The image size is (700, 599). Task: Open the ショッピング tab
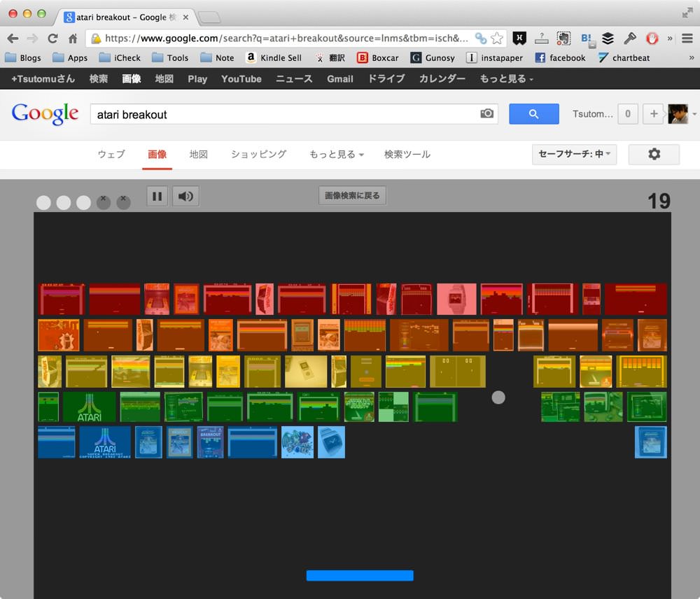pos(258,155)
